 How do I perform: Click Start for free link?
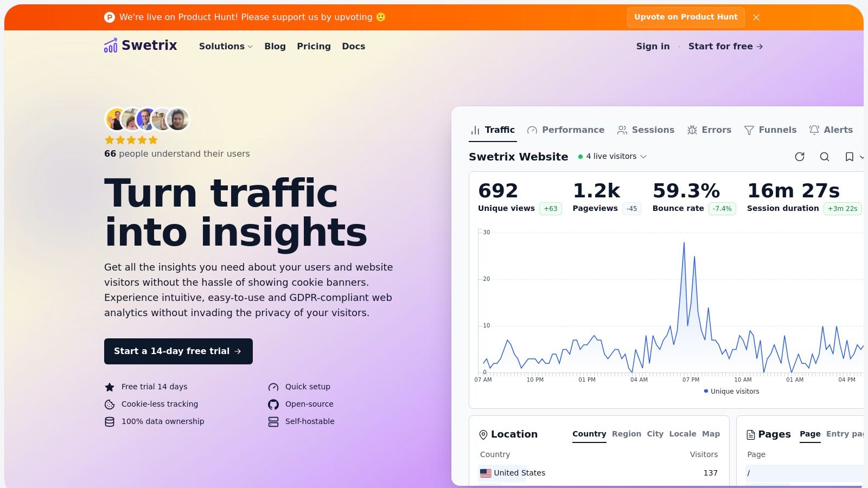tap(726, 47)
